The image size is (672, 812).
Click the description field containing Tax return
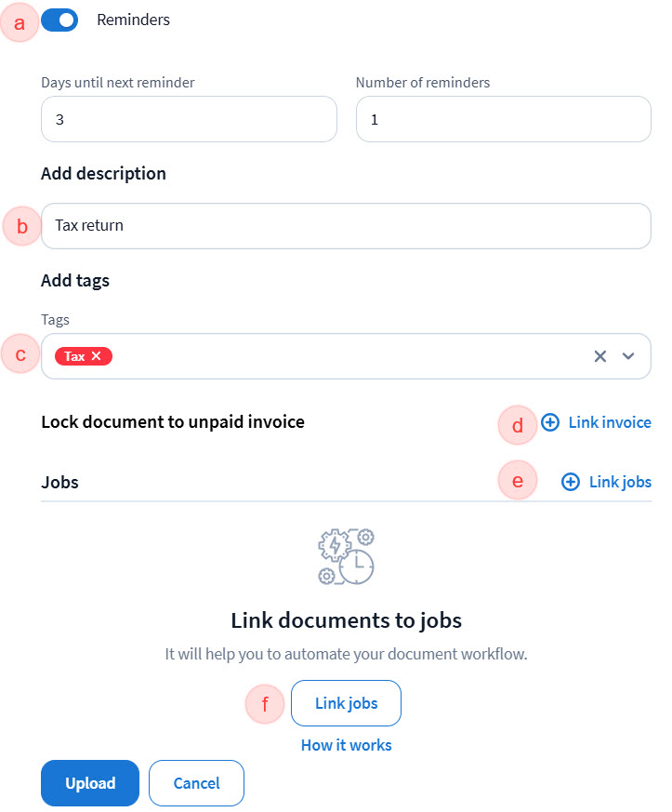(345, 226)
